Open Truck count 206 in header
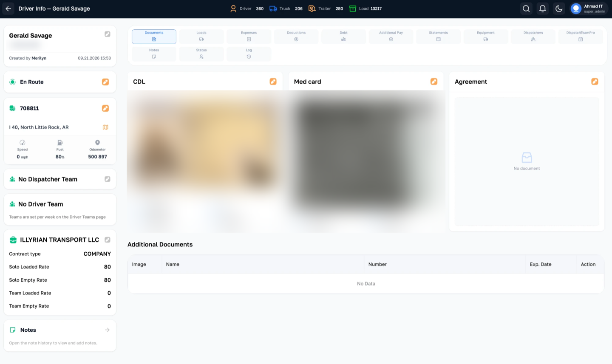The image size is (612, 364). point(286,8)
